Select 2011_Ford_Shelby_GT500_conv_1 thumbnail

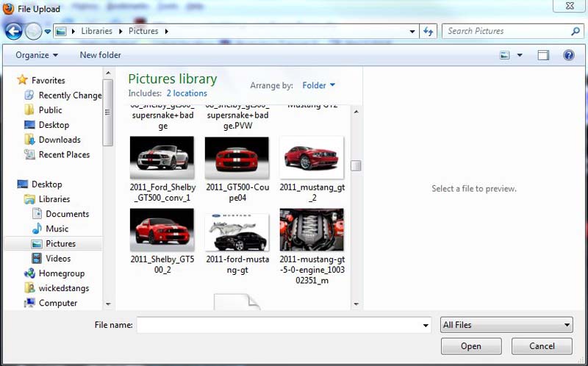click(162, 157)
